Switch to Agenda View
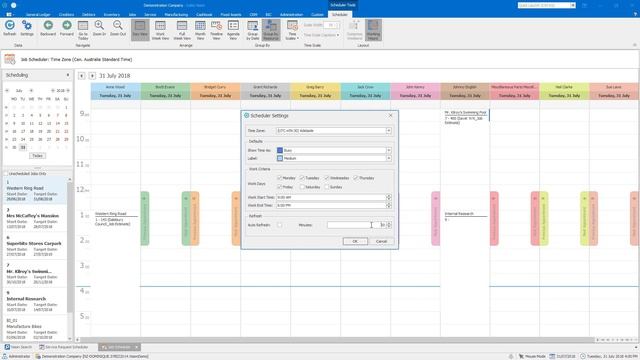Screen dimensions: 640x360 pos(233,30)
